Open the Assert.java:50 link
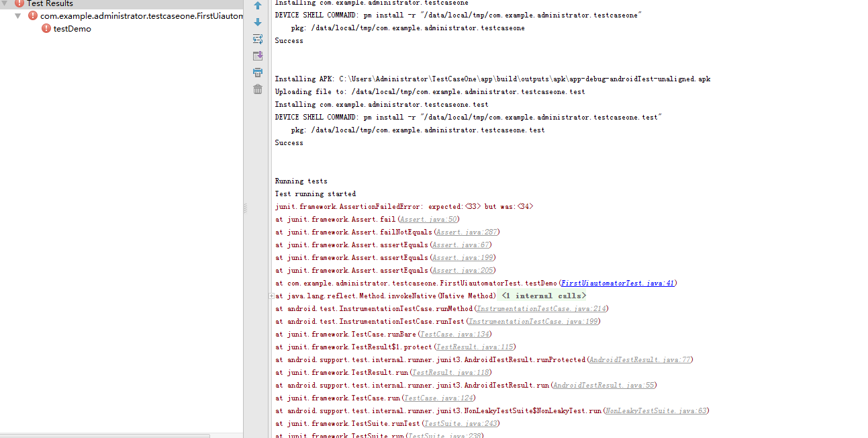 (428, 219)
